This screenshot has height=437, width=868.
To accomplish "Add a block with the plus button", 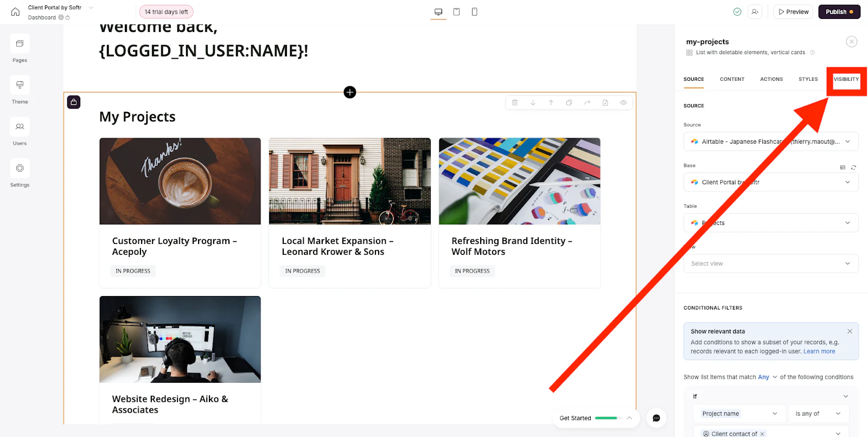I will pos(350,92).
